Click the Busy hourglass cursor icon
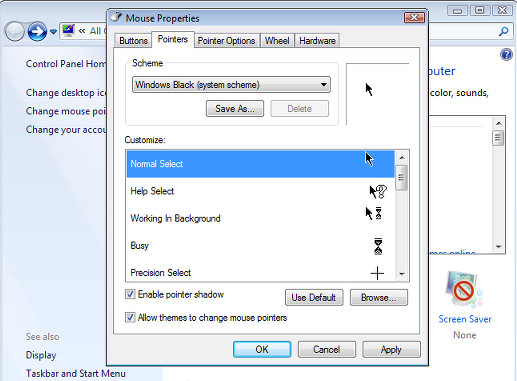This screenshot has height=381, width=517. [378, 246]
